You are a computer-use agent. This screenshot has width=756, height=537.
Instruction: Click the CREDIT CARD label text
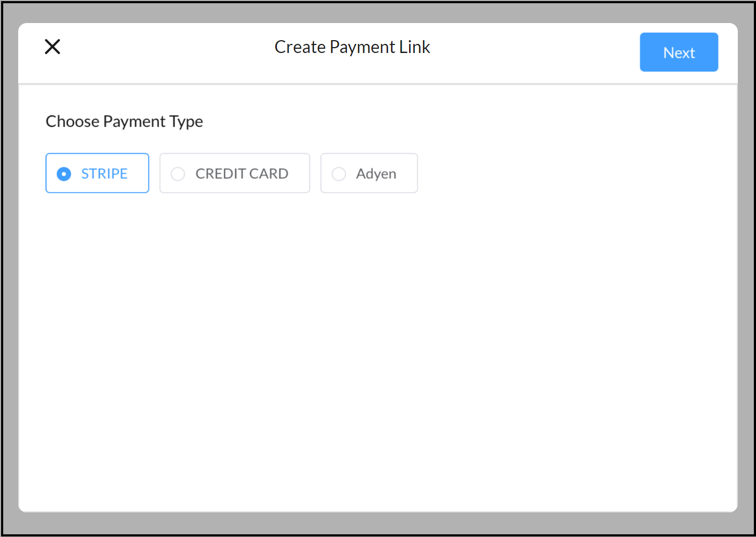(242, 173)
